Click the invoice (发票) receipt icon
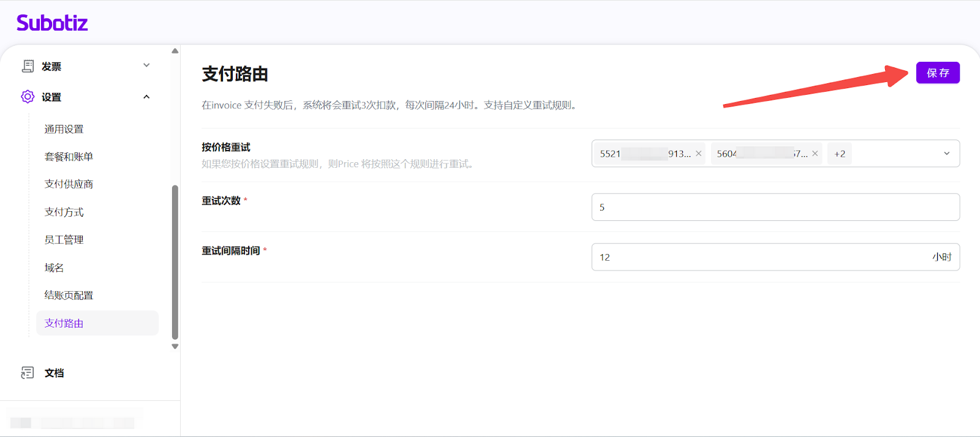The height and width of the screenshot is (437, 980). pos(28,66)
